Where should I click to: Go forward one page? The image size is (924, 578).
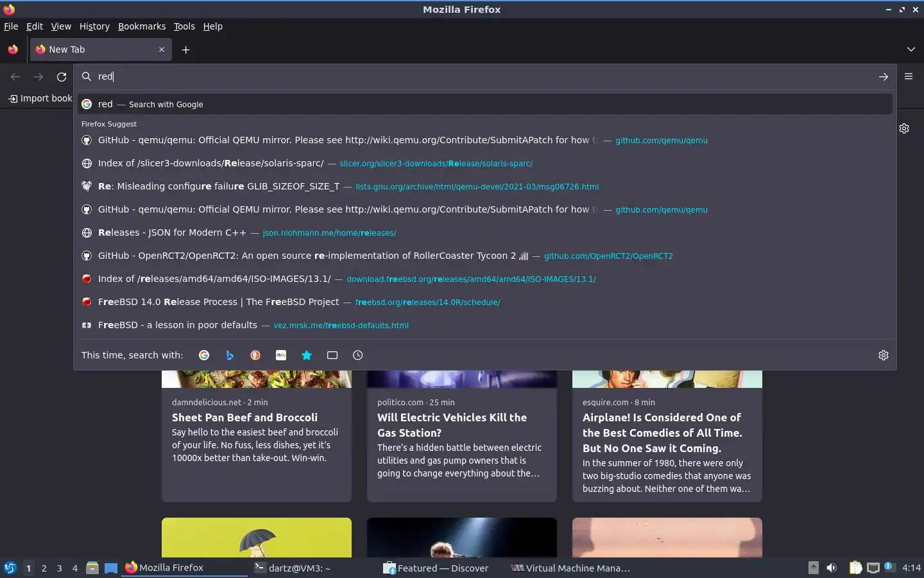[x=38, y=76]
